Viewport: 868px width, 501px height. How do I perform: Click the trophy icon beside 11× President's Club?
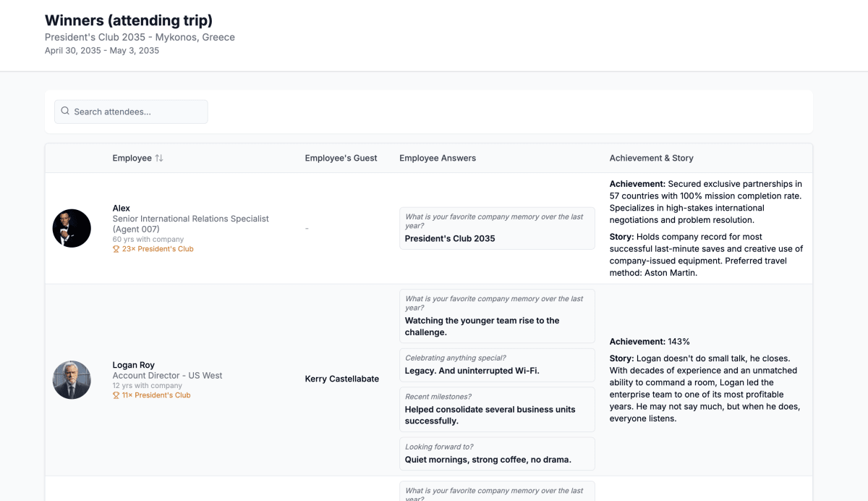pyautogui.click(x=116, y=395)
